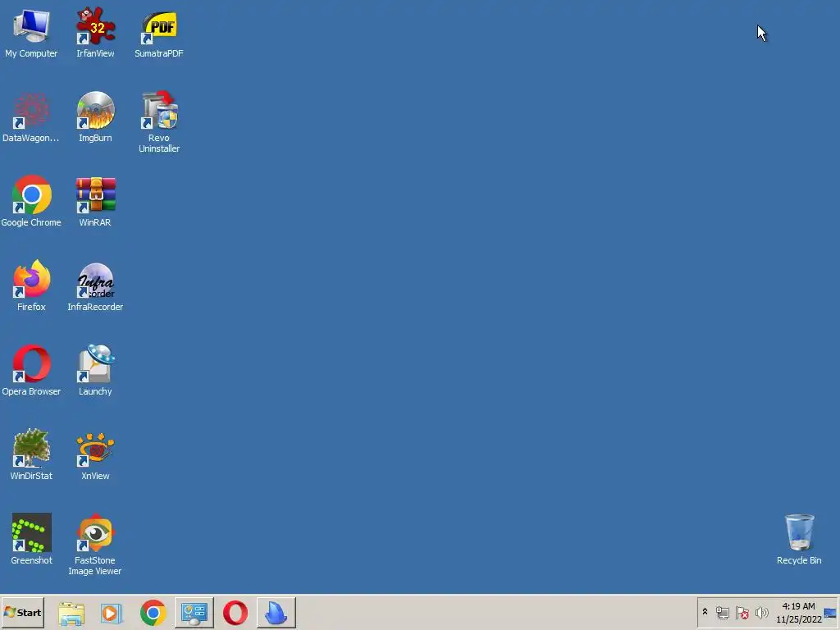
Task: Switch to the Control Panel taskbar window
Action: [x=194, y=613]
